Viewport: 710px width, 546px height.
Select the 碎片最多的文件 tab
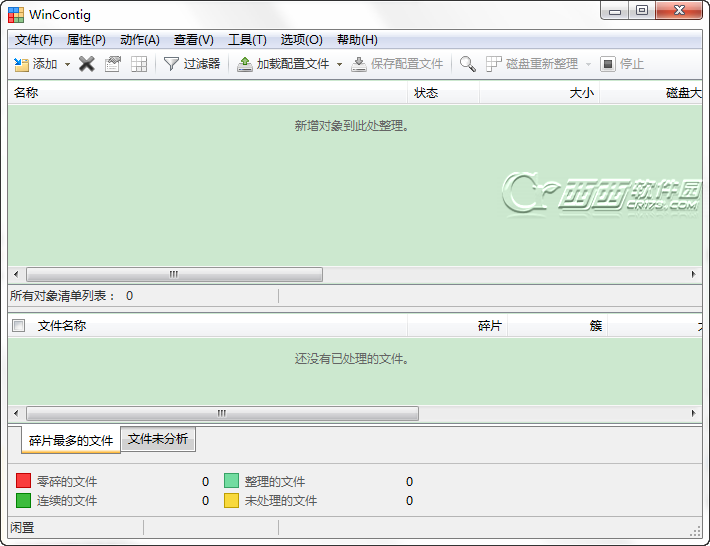(71, 440)
